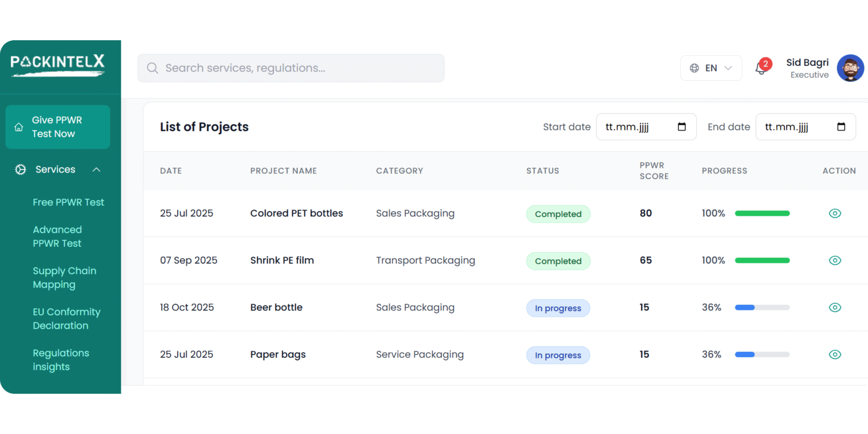868x434 pixels.
Task: Click the Services gear icon
Action: coord(20,169)
